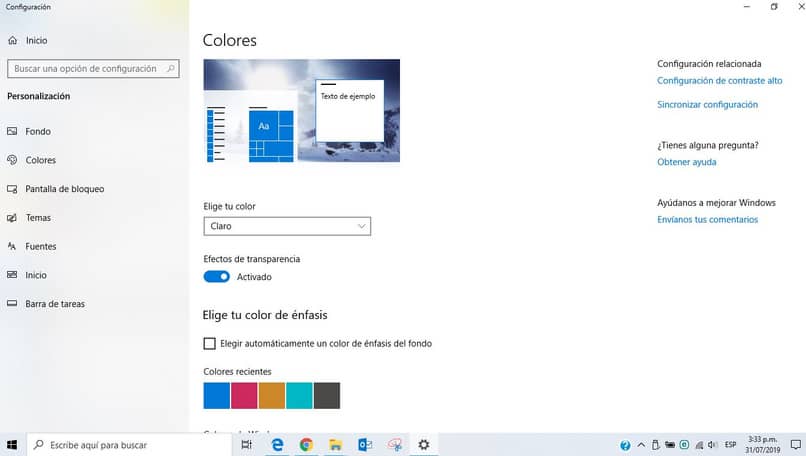The image size is (806, 456).
Task: Open File Explorer from the taskbar
Action: (336, 445)
